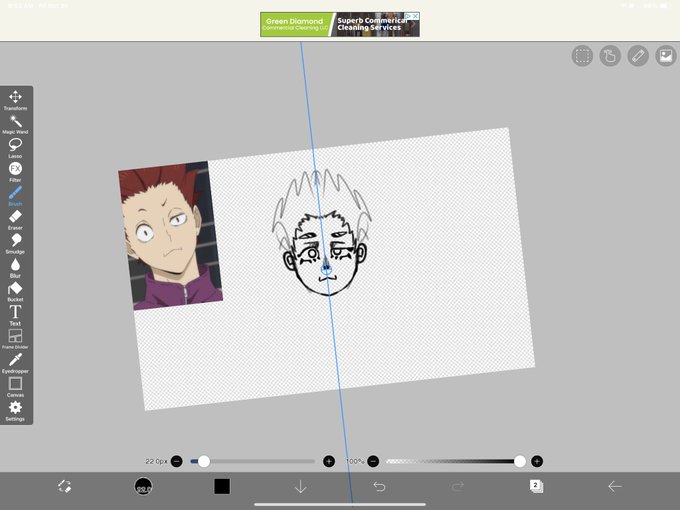Select the Brush tool
The height and width of the screenshot is (510, 680).
(15, 196)
